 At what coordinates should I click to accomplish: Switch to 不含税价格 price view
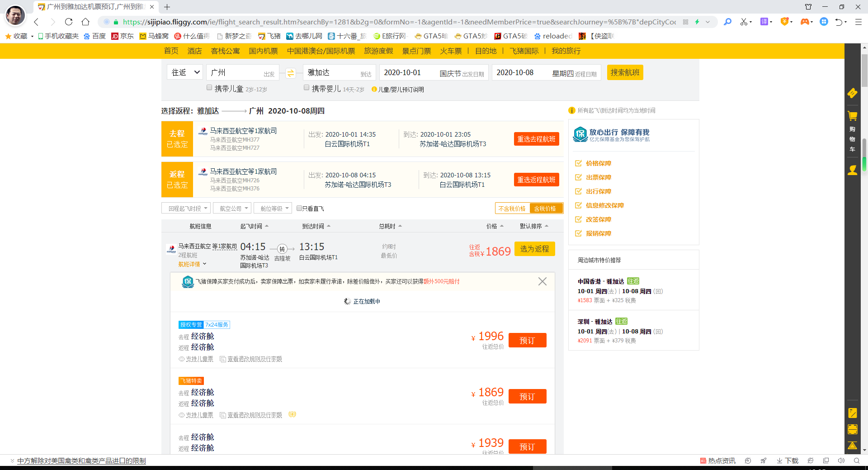click(512, 209)
